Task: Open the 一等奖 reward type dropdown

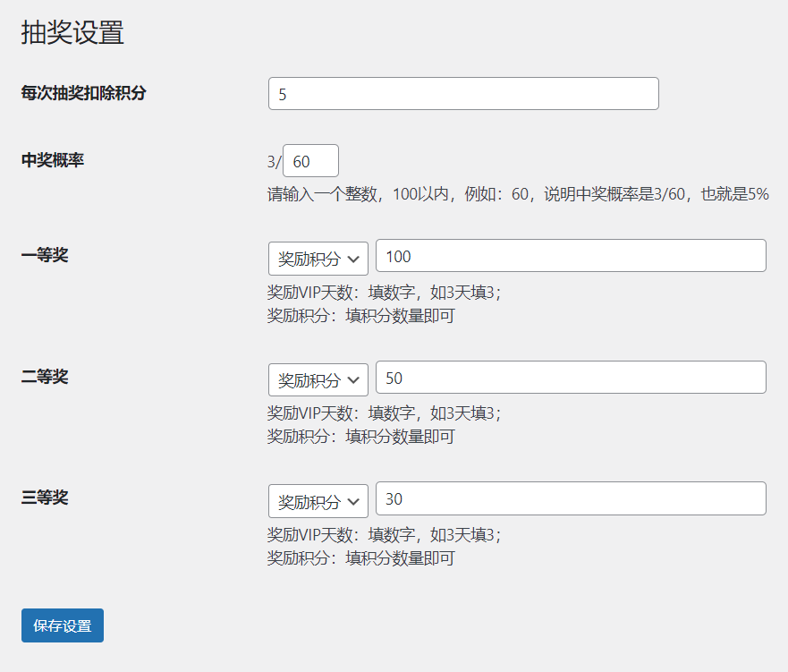Action: pyautogui.click(x=318, y=259)
